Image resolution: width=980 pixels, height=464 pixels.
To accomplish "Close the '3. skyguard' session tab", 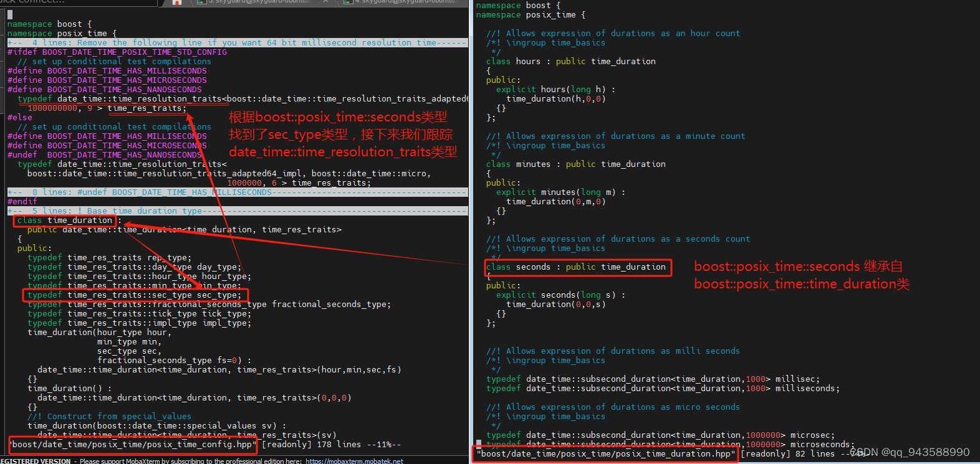I will point(326,2).
